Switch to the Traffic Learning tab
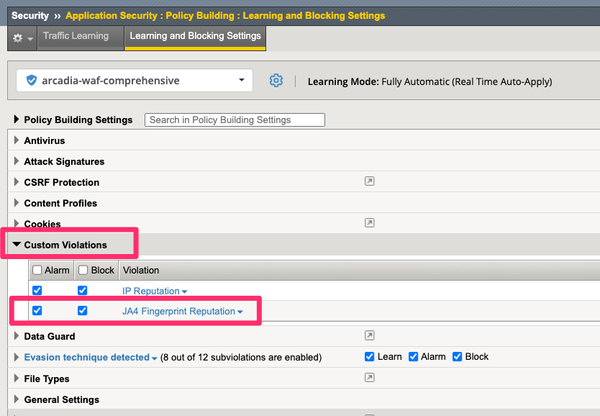This screenshot has height=416, width=600. [76, 37]
